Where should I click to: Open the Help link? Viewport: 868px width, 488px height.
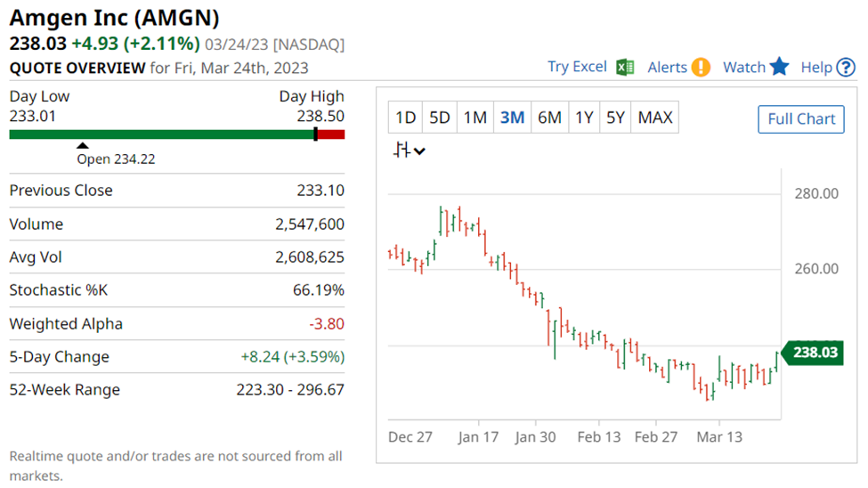click(816, 68)
